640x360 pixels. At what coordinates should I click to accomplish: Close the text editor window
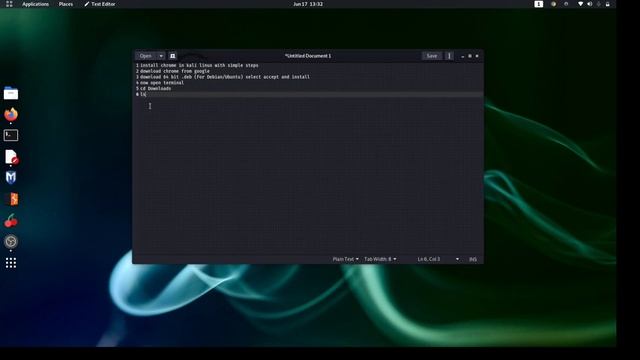click(477, 56)
